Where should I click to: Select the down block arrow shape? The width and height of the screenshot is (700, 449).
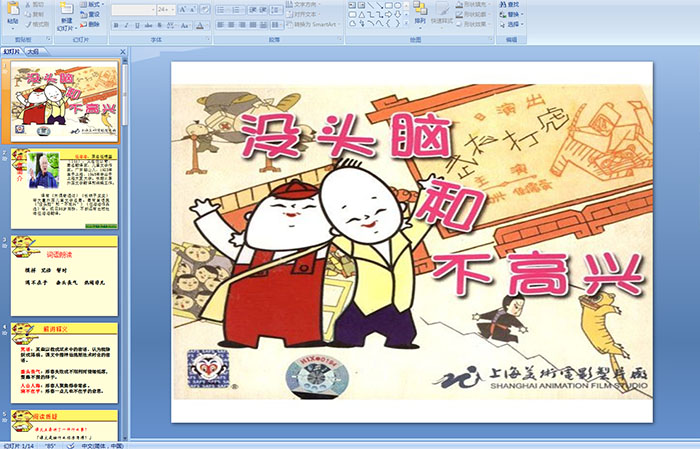click(x=397, y=15)
